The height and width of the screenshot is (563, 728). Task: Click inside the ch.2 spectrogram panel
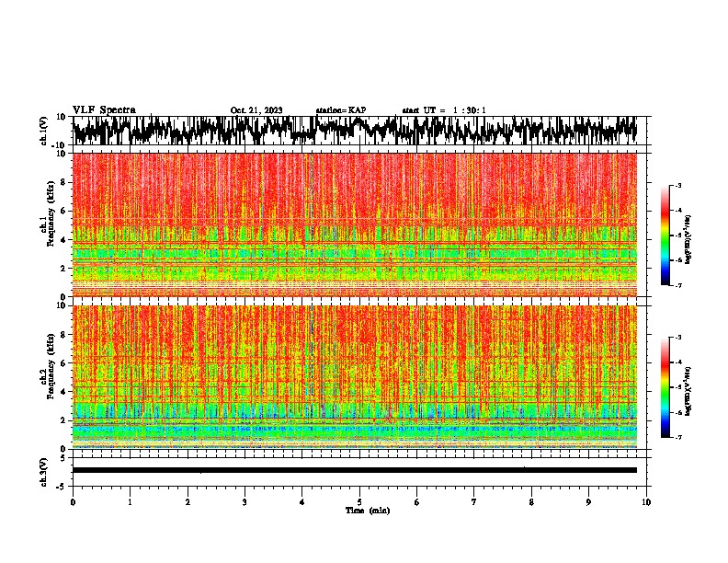(x=355, y=377)
